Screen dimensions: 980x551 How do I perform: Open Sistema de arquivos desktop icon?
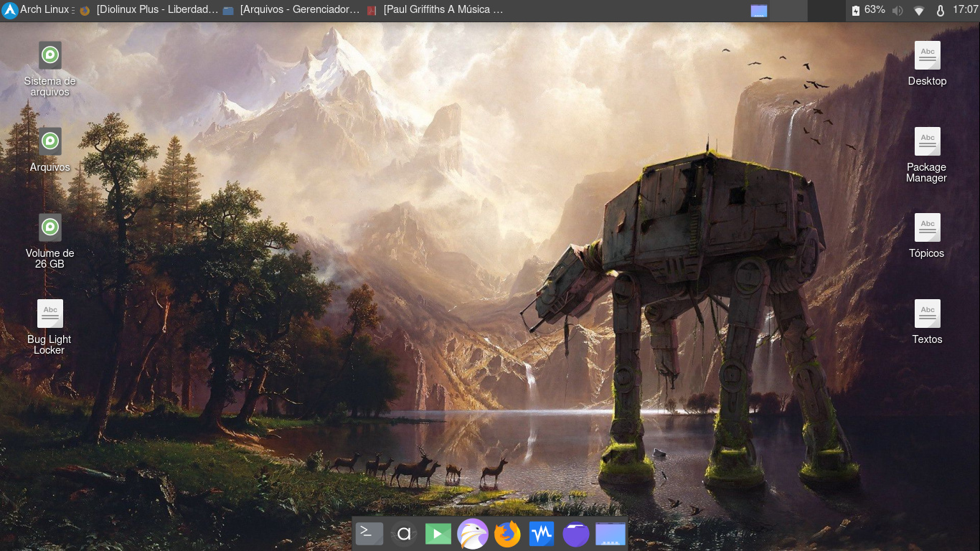click(50, 69)
